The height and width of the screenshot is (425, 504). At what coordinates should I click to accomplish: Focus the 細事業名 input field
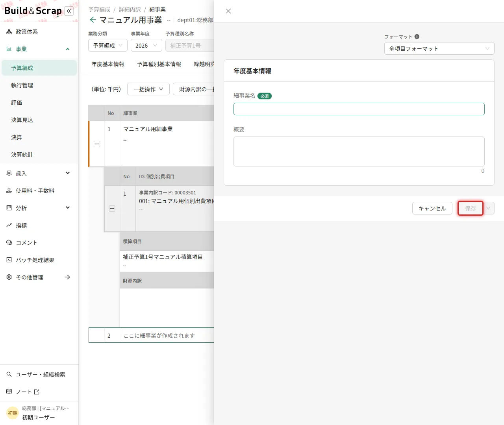pyautogui.click(x=359, y=109)
